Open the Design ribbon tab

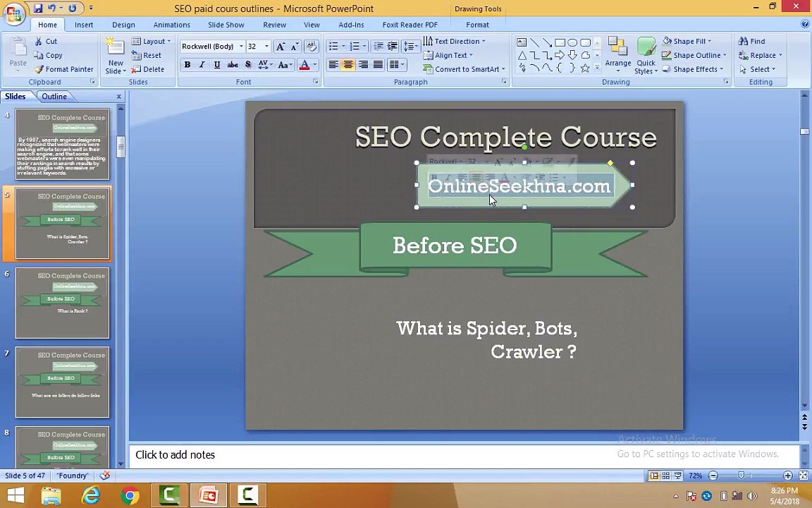click(x=123, y=25)
